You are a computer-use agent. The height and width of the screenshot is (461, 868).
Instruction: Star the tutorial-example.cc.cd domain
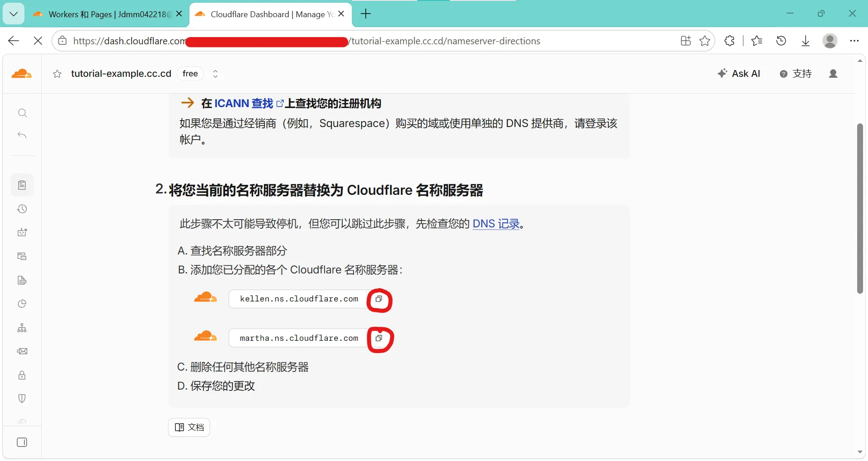[x=57, y=74]
